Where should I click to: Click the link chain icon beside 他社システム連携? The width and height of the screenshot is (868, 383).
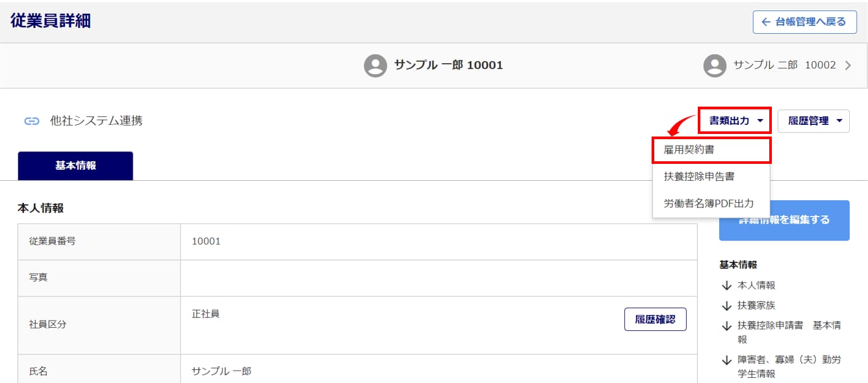point(32,121)
